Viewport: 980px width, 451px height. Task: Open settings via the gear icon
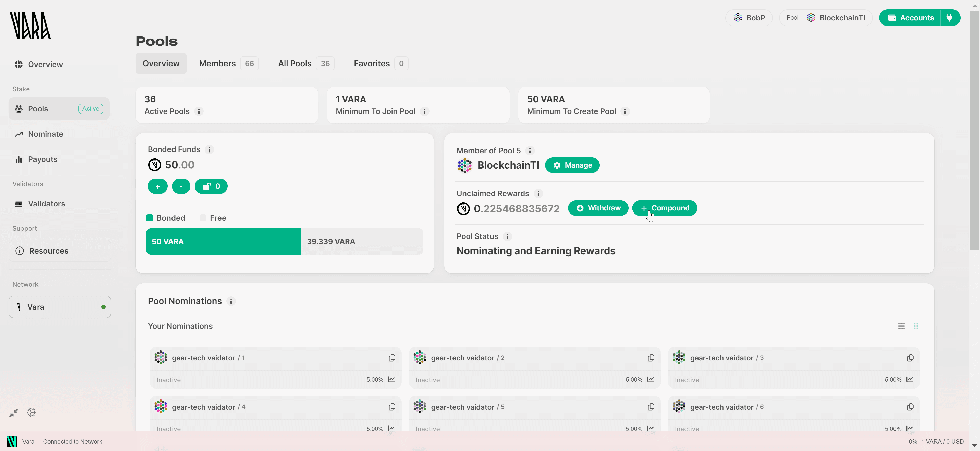(x=31, y=412)
